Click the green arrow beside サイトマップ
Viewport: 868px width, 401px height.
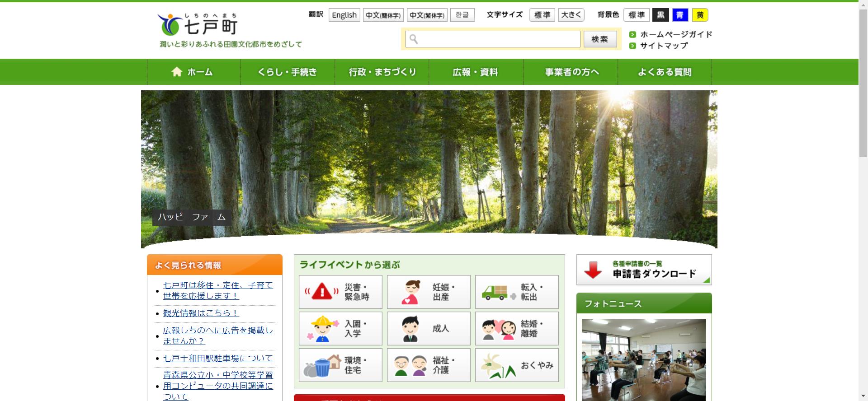tap(632, 46)
